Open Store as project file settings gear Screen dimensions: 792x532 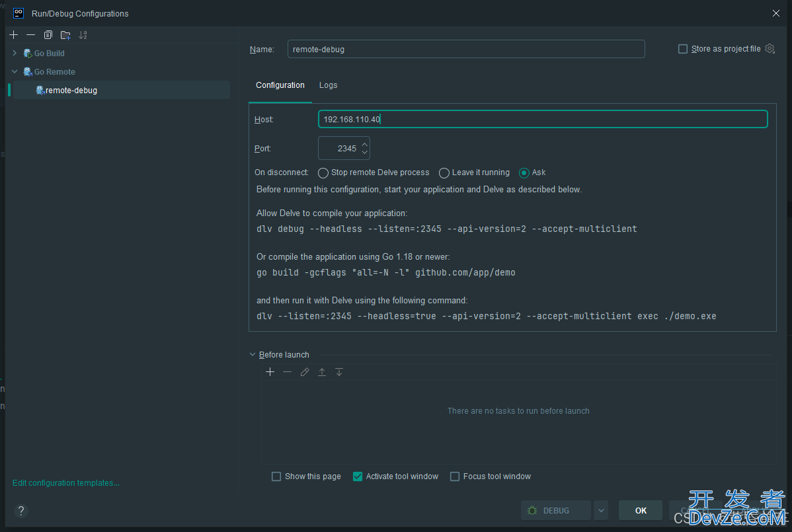point(770,48)
